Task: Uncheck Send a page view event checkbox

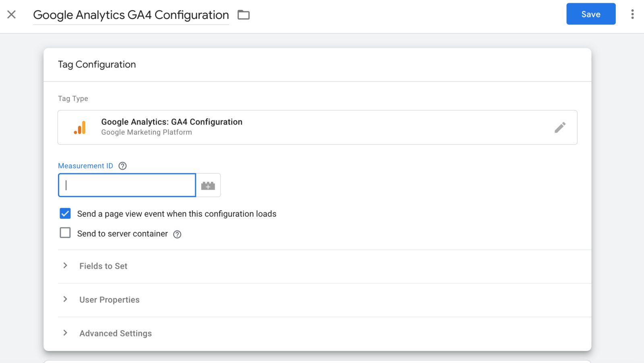Action: (65, 214)
